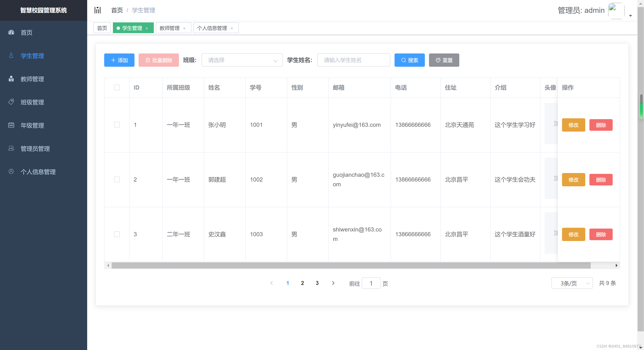Click the sidebar collapse hamburger icon
This screenshot has height=350, width=644.
(98, 10)
